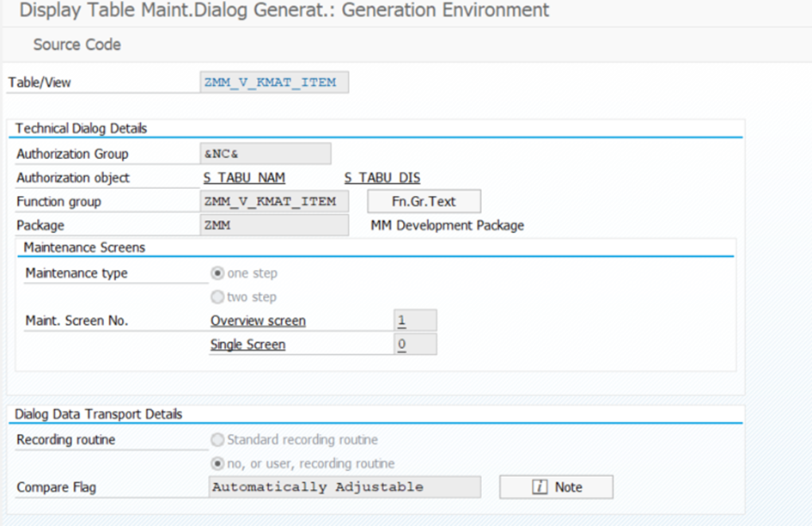Click the Function group input field

point(274,202)
